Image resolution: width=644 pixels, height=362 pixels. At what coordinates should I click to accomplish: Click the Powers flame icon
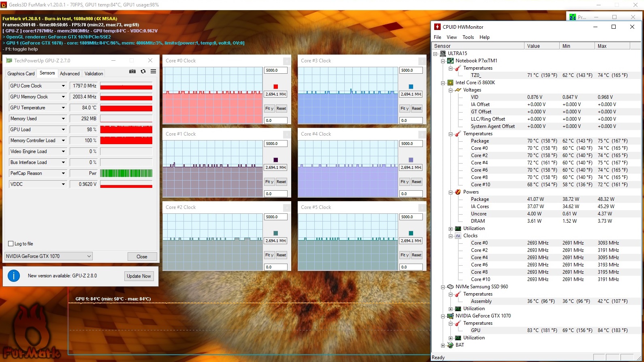coord(458,192)
